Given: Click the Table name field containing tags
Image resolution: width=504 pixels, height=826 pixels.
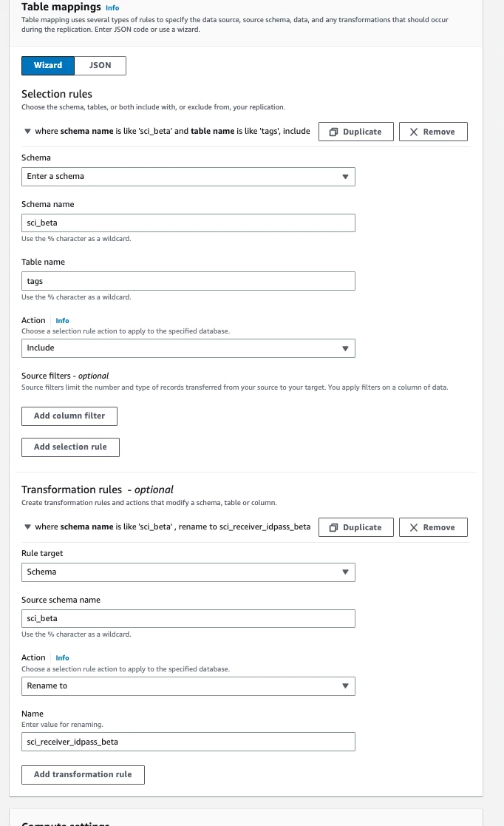Looking at the screenshot, I should 188,281.
